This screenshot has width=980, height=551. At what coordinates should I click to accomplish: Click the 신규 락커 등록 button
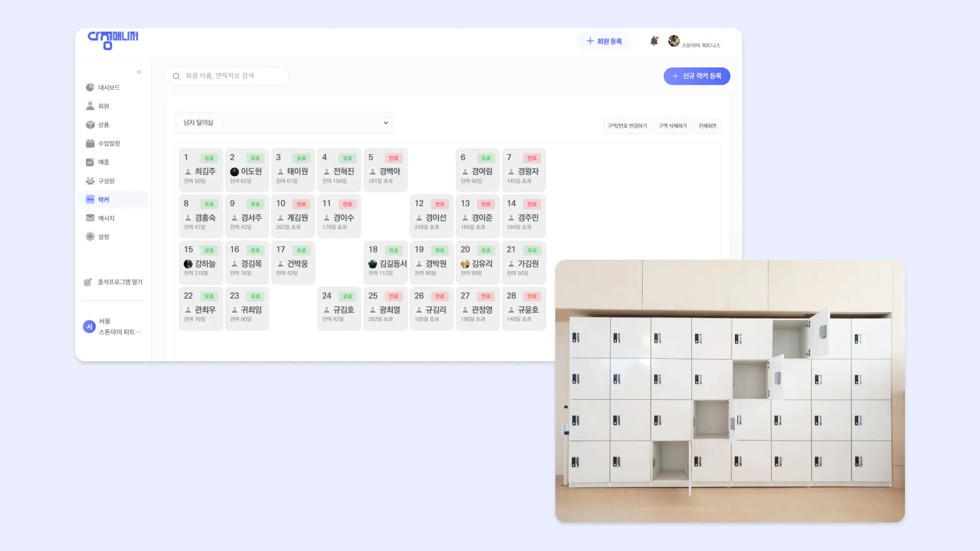(697, 76)
